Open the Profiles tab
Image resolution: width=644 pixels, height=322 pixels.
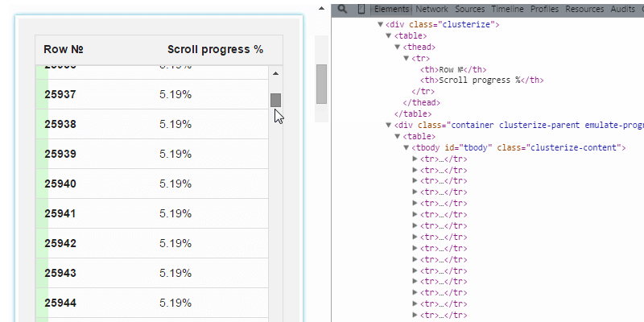tap(545, 9)
